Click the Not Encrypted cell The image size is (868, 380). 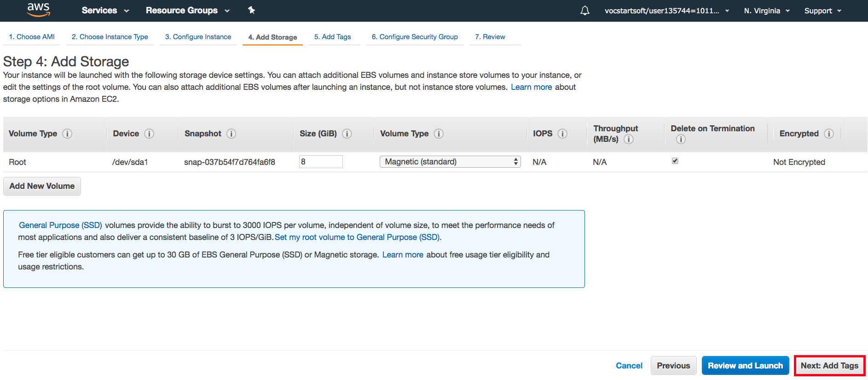(x=799, y=162)
